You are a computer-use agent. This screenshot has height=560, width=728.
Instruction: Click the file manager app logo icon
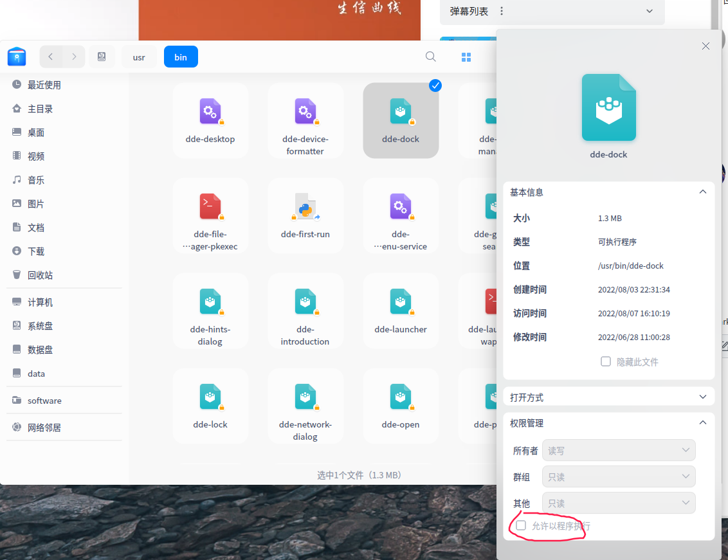(17, 57)
